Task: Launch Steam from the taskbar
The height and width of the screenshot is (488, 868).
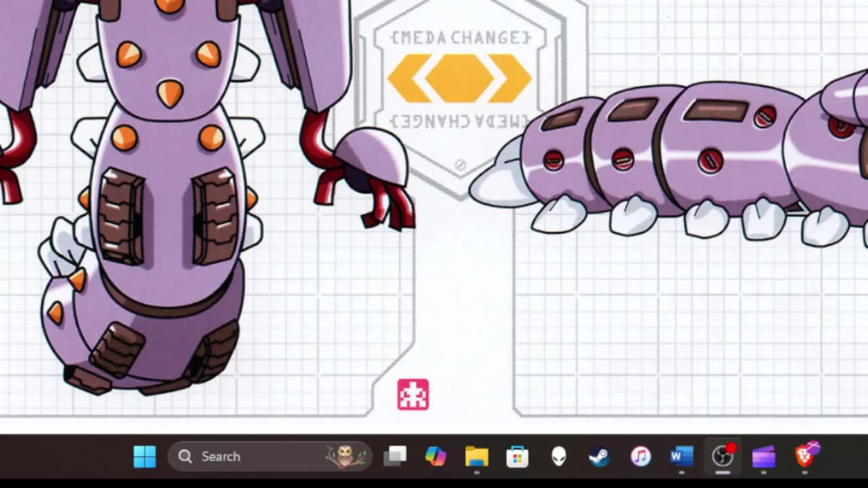Action: tap(599, 456)
